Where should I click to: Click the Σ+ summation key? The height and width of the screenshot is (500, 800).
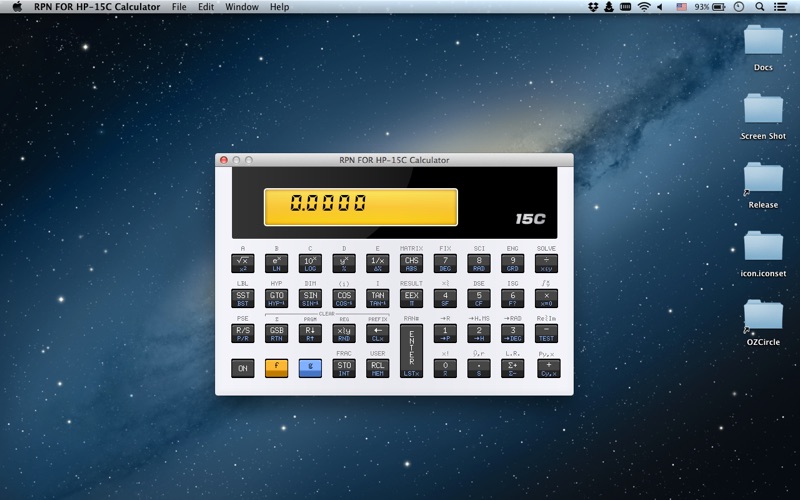coord(512,368)
